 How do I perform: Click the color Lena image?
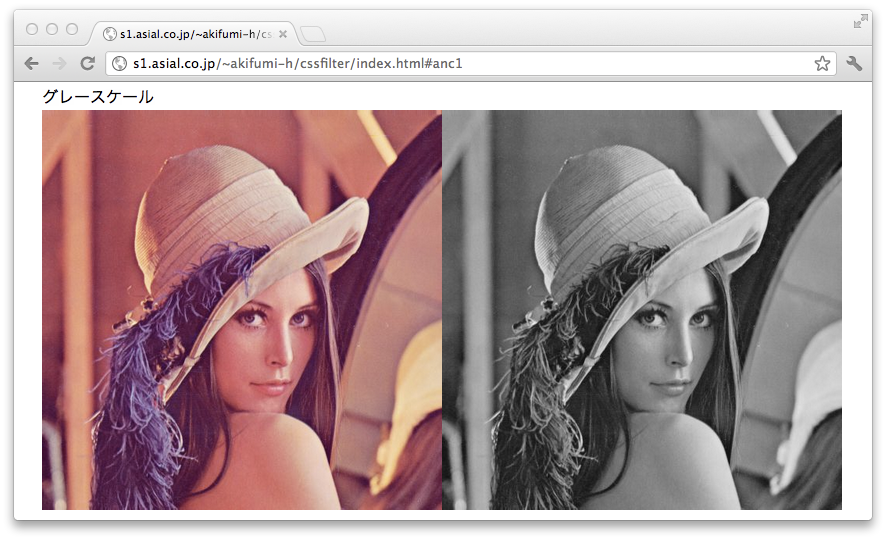click(241, 310)
